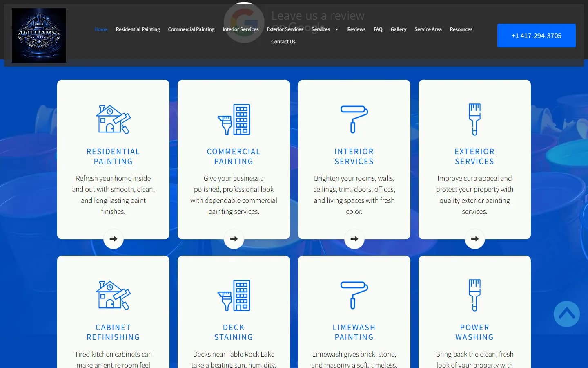
Task: Click 'Brighten your rooms, walls' description
Action: click(354, 195)
